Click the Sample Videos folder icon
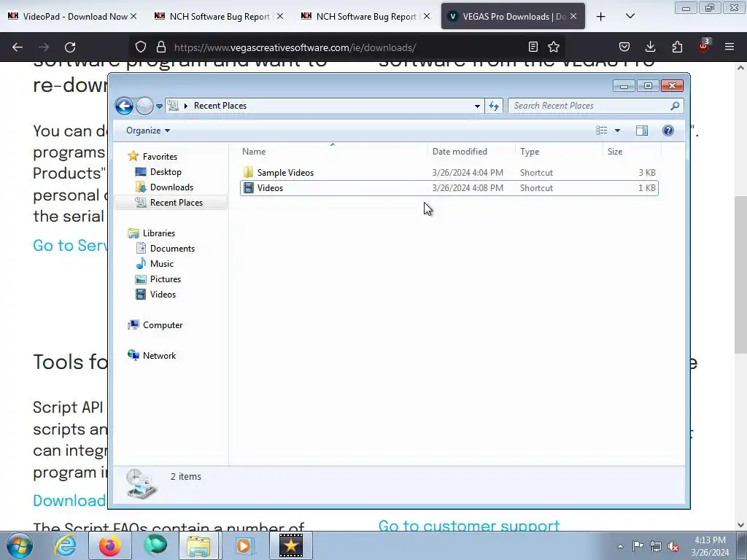The height and width of the screenshot is (560, 747). click(248, 172)
